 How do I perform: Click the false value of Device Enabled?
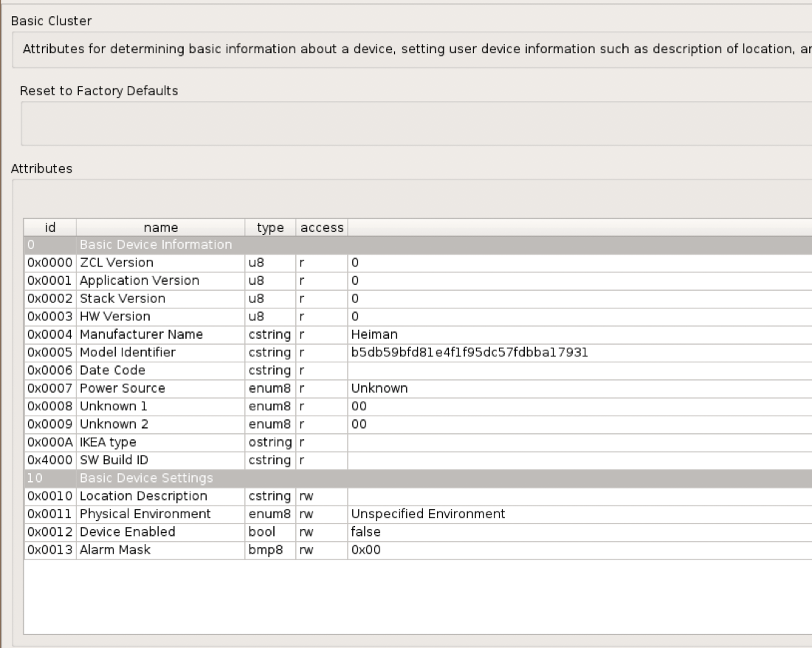click(x=365, y=532)
